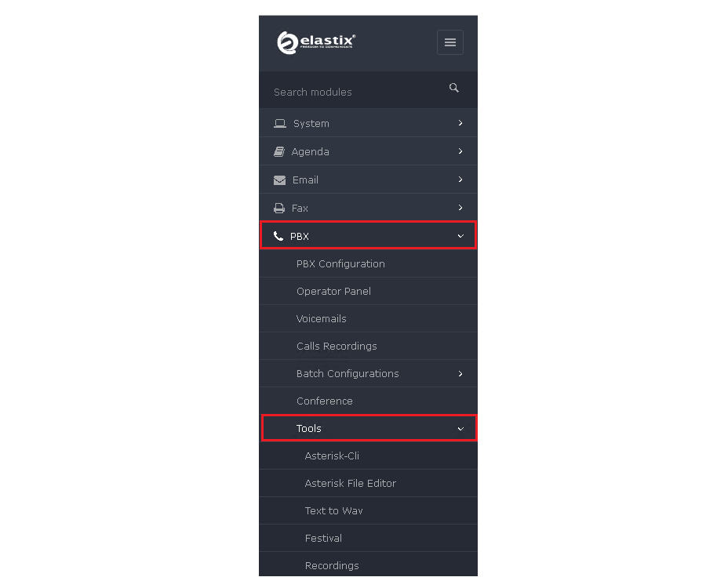Expand the Batch Configurations chevron

(460, 374)
